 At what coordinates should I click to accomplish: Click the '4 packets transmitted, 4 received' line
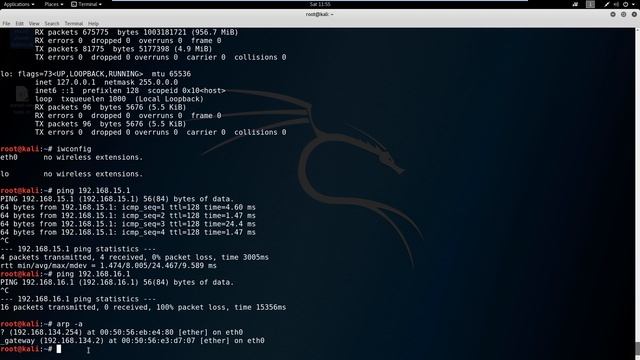pyautogui.click(x=134, y=257)
